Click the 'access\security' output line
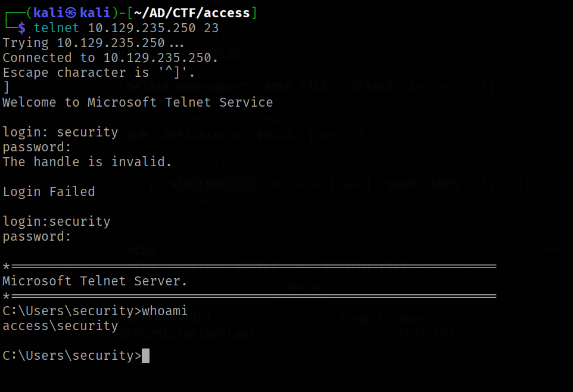Image resolution: width=573 pixels, height=392 pixels. click(x=60, y=326)
